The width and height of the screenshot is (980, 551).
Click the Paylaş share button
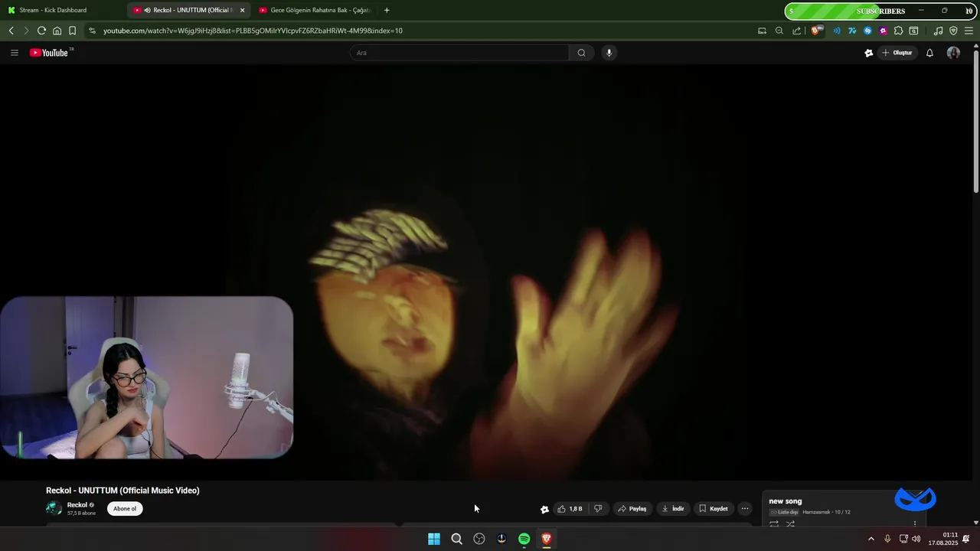coord(632,509)
